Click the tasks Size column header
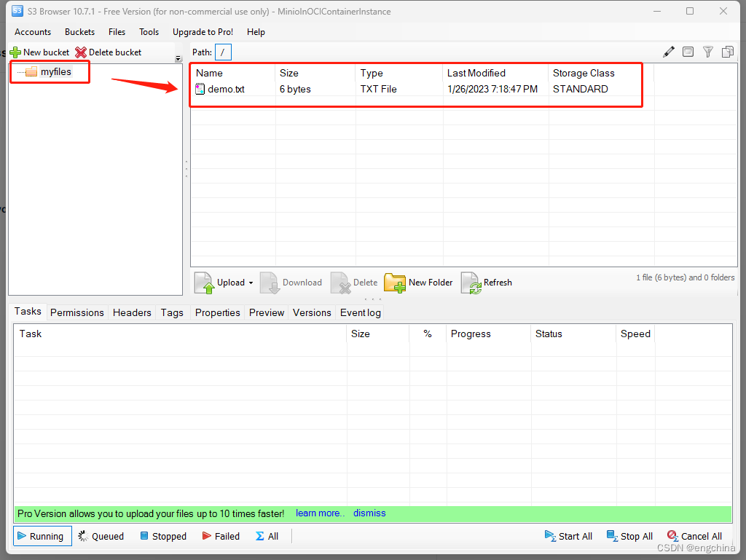The height and width of the screenshot is (560, 746). coord(378,334)
